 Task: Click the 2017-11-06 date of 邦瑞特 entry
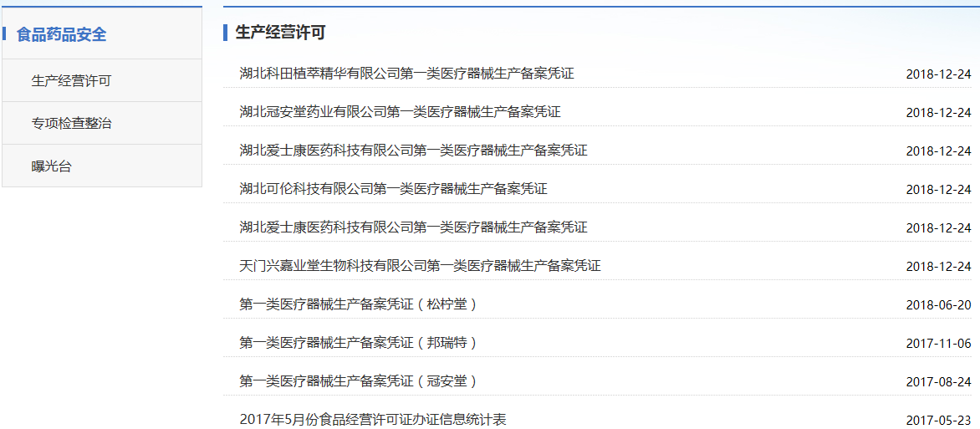coord(938,344)
